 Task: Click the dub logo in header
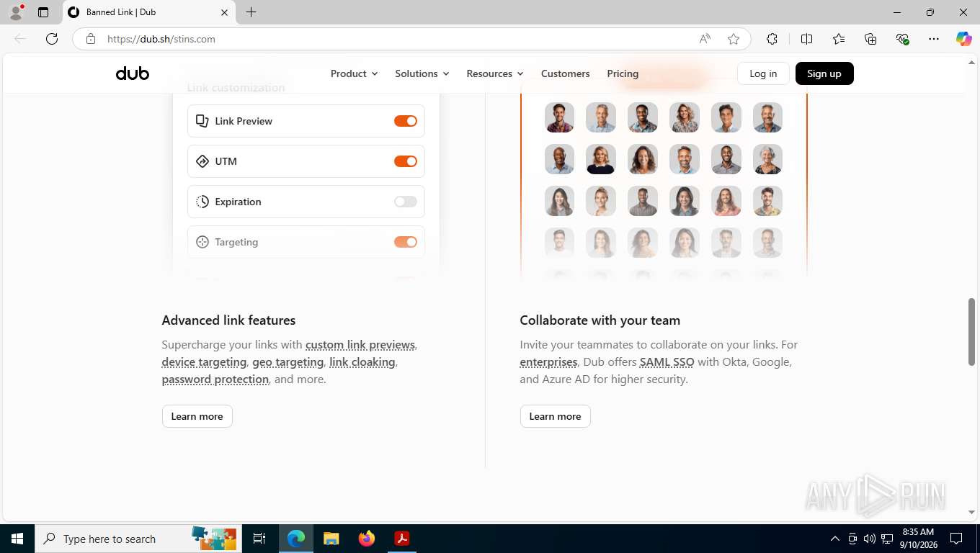(133, 73)
